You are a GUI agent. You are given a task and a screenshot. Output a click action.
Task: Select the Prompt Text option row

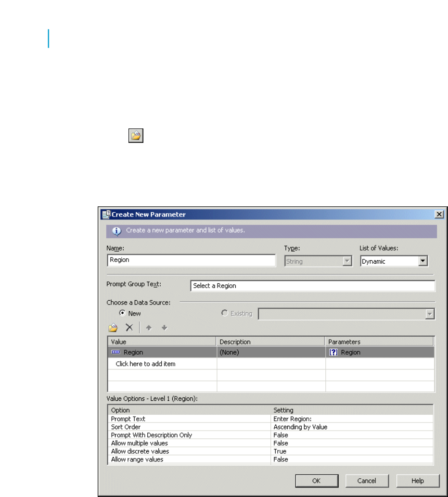point(189,419)
